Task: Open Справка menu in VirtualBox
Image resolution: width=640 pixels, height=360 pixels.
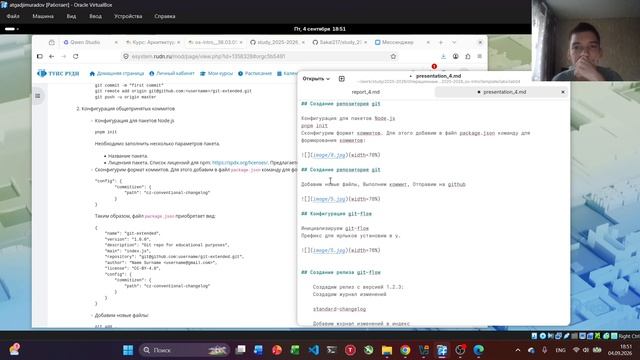Action: [x=165, y=16]
